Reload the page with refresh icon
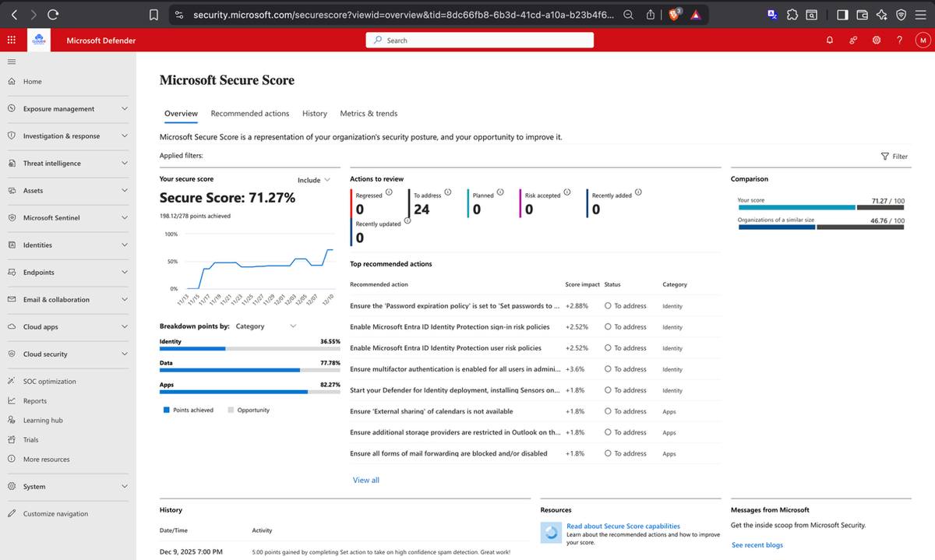This screenshot has width=935, height=560. pos(53,14)
